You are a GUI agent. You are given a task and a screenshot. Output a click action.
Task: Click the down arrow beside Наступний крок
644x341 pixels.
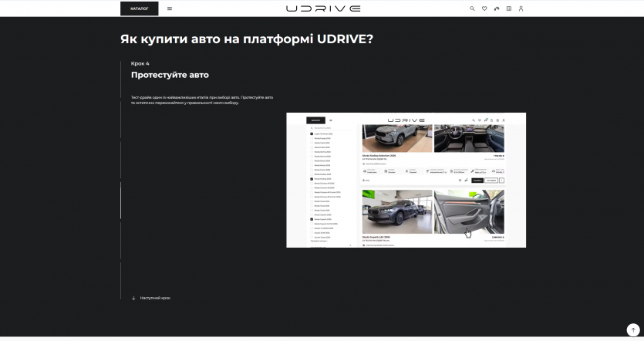[133, 298]
